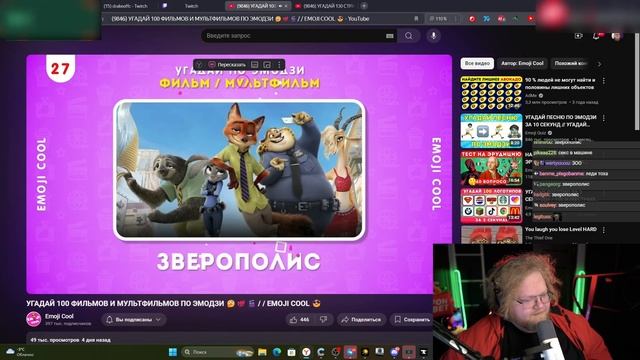Switch to the УГАДАЙ 130 СТРАН browser tab
This screenshot has width=640, height=360.
[324, 6]
